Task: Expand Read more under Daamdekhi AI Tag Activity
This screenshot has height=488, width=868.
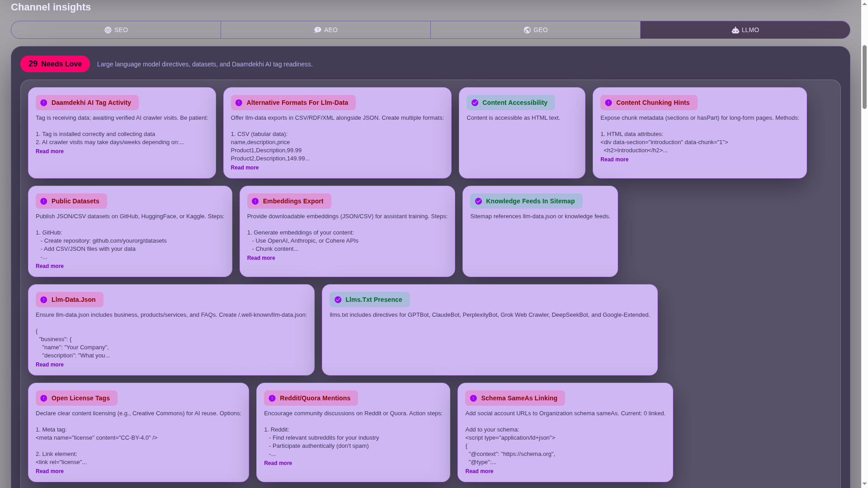Action: click(x=50, y=152)
